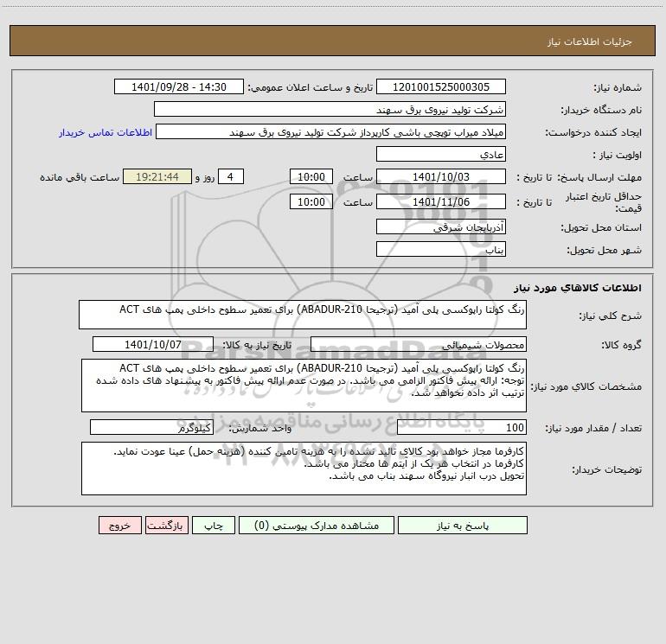Click the buyer organization name field
Image resolution: width=666 pixels, height=644 pixels.
[x=330, y=110]
